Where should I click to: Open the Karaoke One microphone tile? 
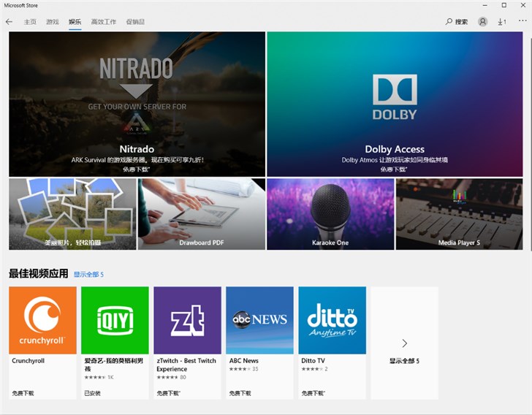click(330, 214)
